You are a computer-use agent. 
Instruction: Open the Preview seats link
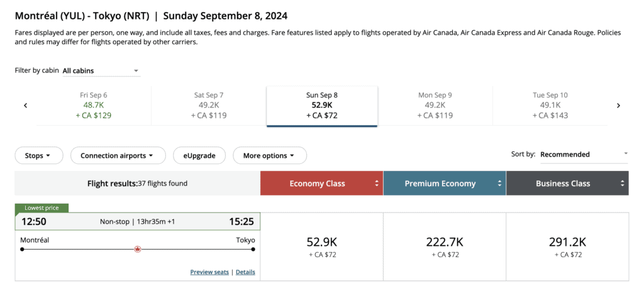click(x=210, y=272)
